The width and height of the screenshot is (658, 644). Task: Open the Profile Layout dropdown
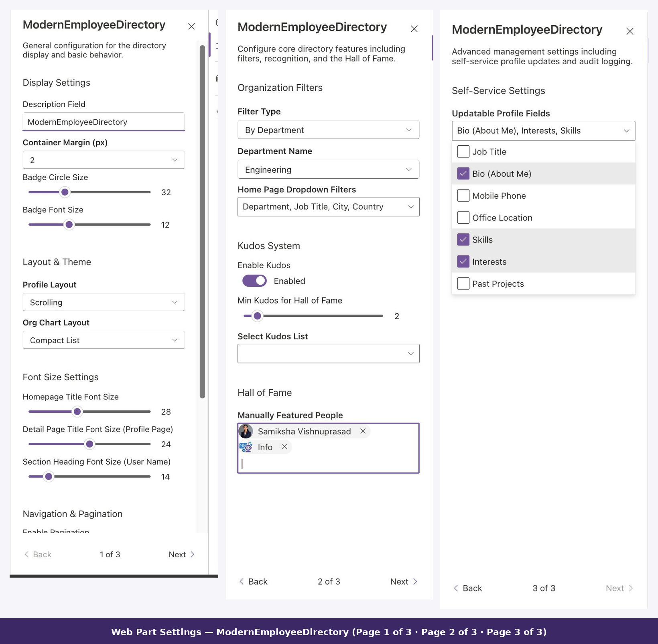tap(104, 302)
